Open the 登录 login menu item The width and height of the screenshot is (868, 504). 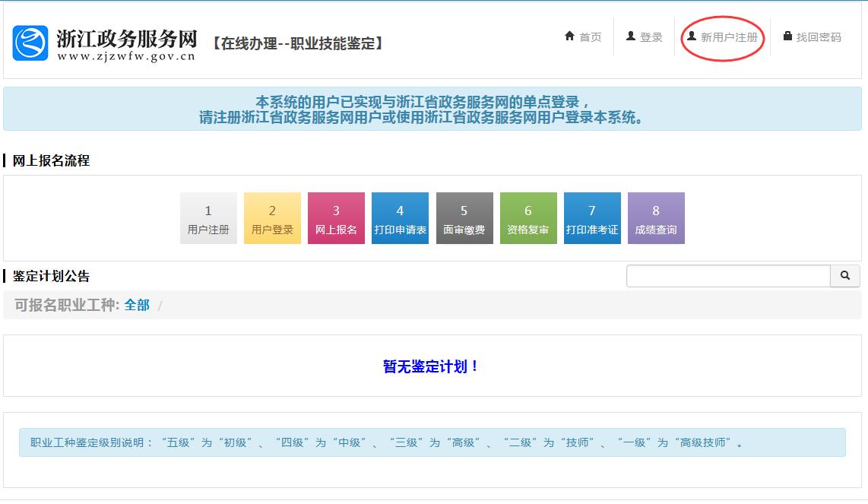coord(651,37)
